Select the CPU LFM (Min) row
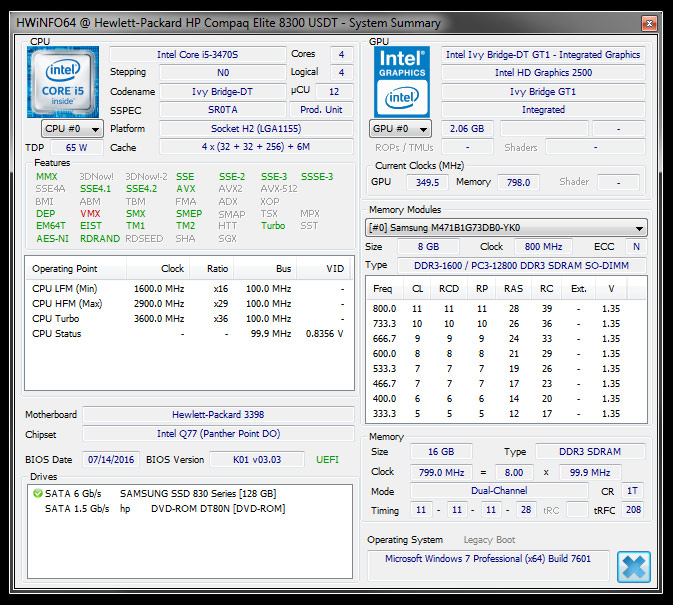Screen dimensions: 673x605 click(189, 289)
